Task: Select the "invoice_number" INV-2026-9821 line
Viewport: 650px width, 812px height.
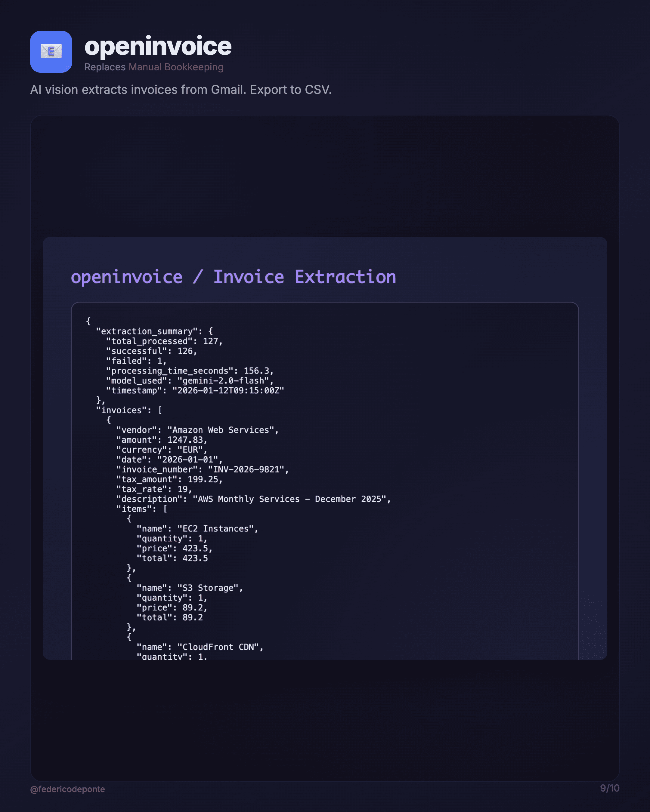Action: tap(202, 469)
